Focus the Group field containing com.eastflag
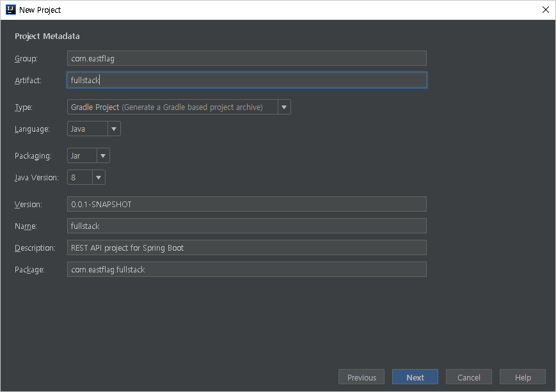The image size is (556, 392). coord(247,58)
